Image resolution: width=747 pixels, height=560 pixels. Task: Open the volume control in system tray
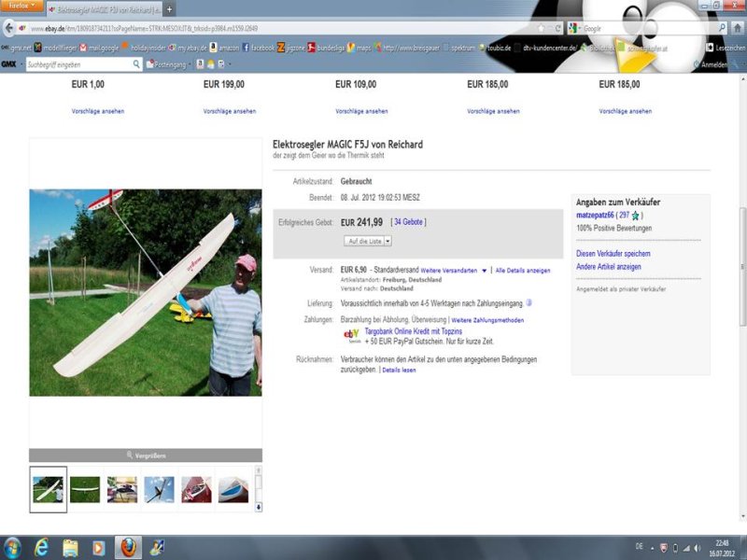pyautogui.click(x=698, y=548)
